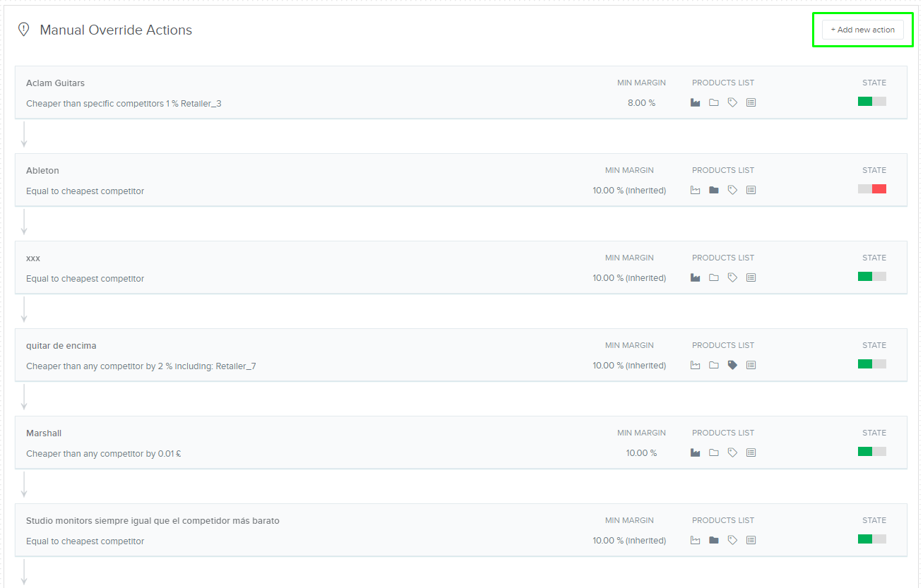
Task: Open the Aclam Guitars action title
Action: 55,83
